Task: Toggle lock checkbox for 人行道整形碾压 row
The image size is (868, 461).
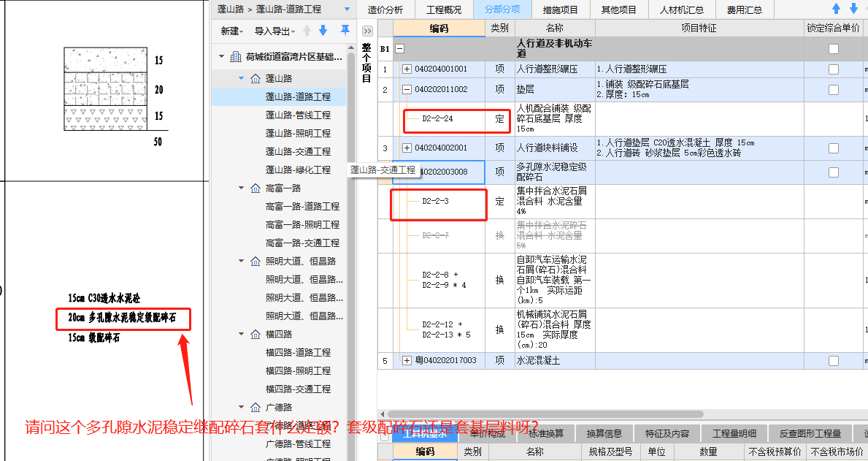Action: (833, 69)
